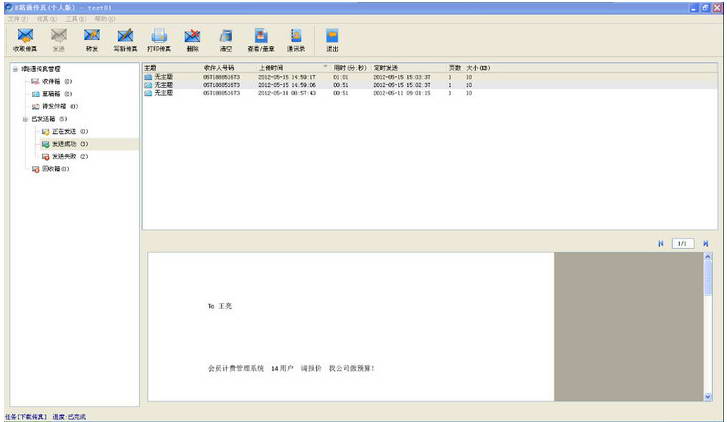This screenshot has width=727, height=422.
Task: Collapse the 传真管理 root tree node
Action: 15,69
